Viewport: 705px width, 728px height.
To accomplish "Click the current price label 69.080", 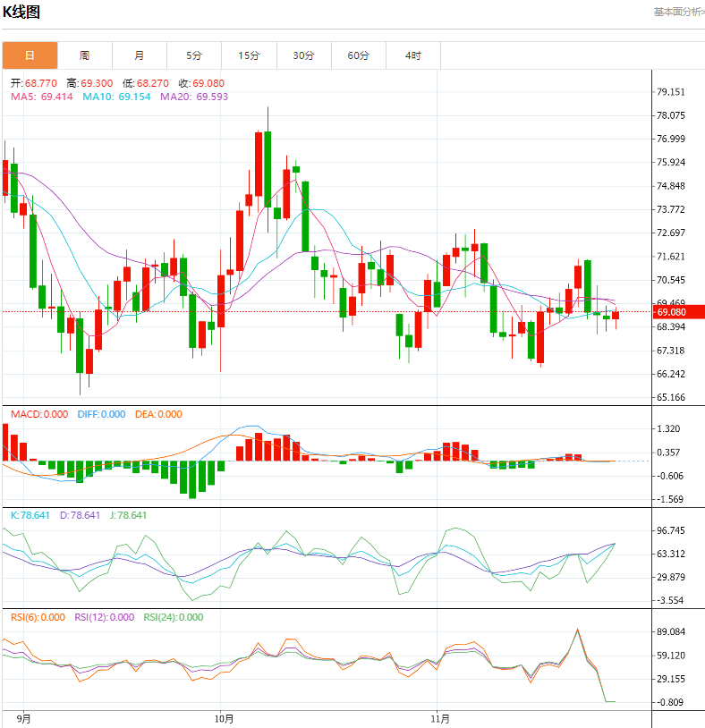I will coord(678,312).
